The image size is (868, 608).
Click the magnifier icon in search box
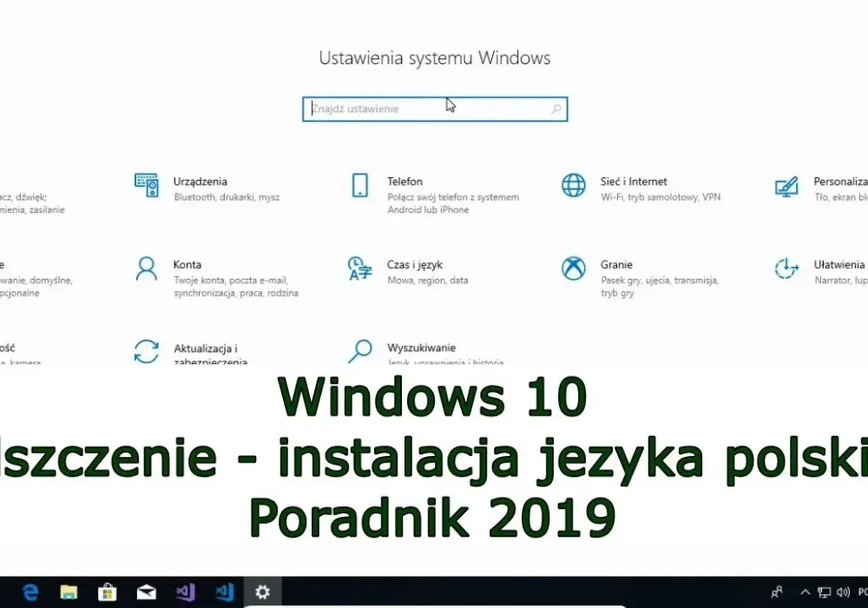tap(556, 109)
